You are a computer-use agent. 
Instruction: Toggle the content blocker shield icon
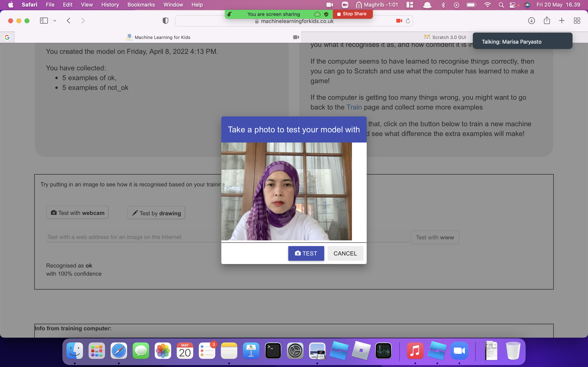pyautogui.click(x=166, y=20)
